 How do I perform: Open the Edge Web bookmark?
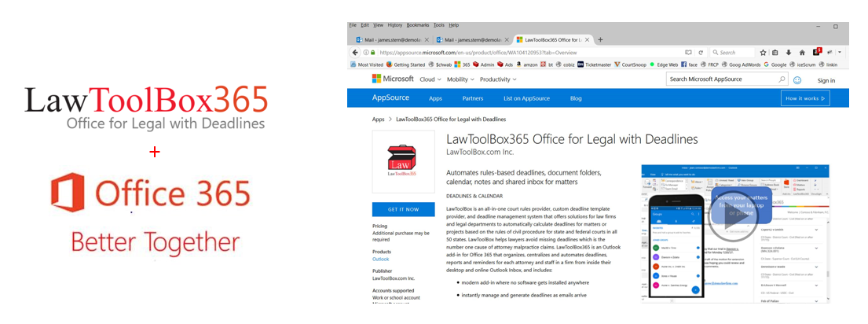664,64
